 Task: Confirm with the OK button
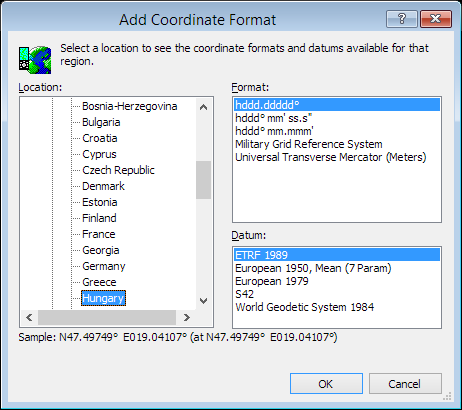[326, 384]
